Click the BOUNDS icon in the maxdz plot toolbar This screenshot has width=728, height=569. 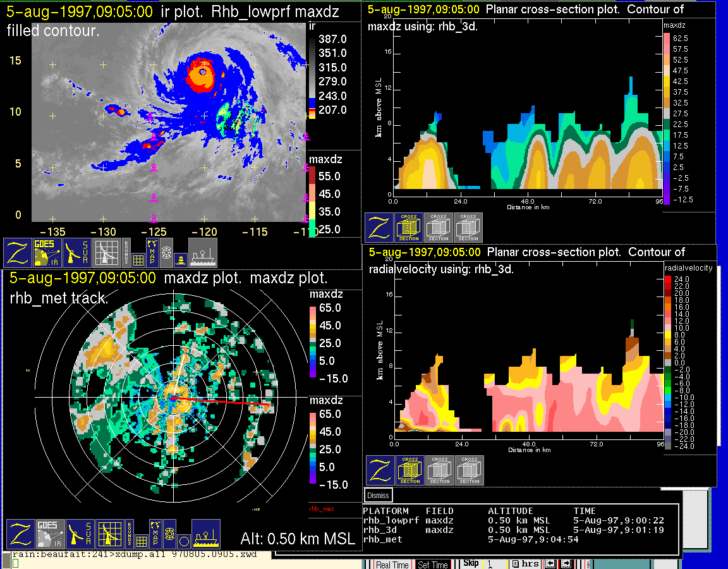[x=130, y=534]
